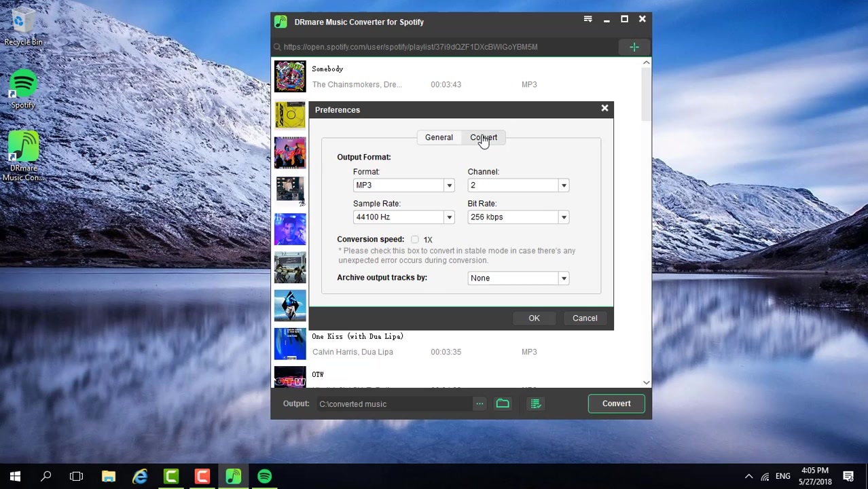The image size is (868, 489).
Task: Open network status tray icon
Action: [x=765, y=476]
